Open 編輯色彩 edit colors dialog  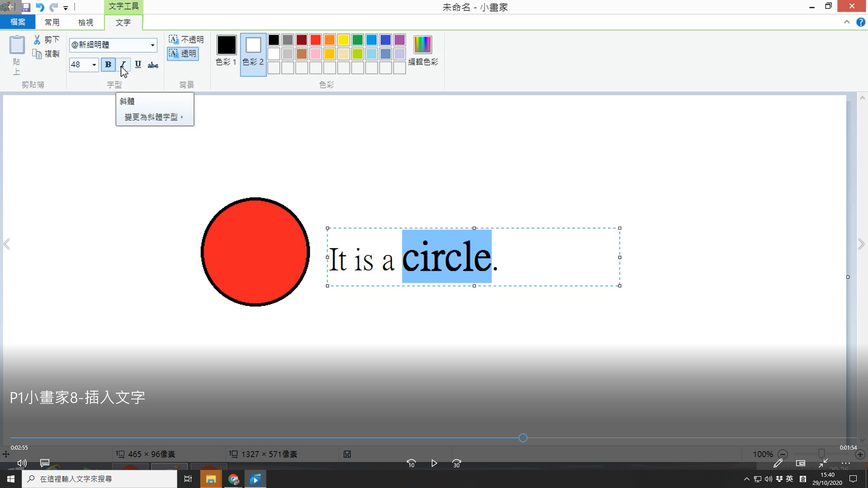click(423, 50)
